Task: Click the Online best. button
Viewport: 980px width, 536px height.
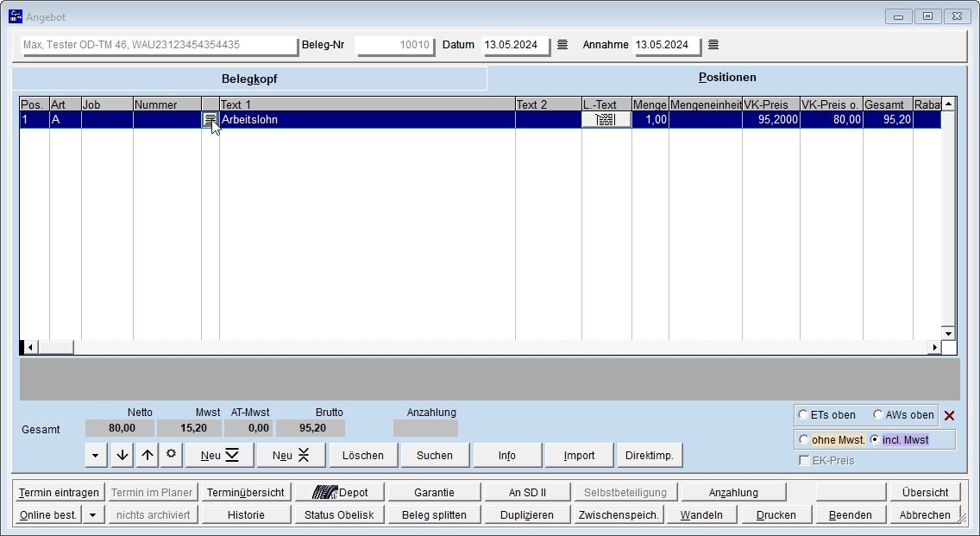Action: coord(48,514)
